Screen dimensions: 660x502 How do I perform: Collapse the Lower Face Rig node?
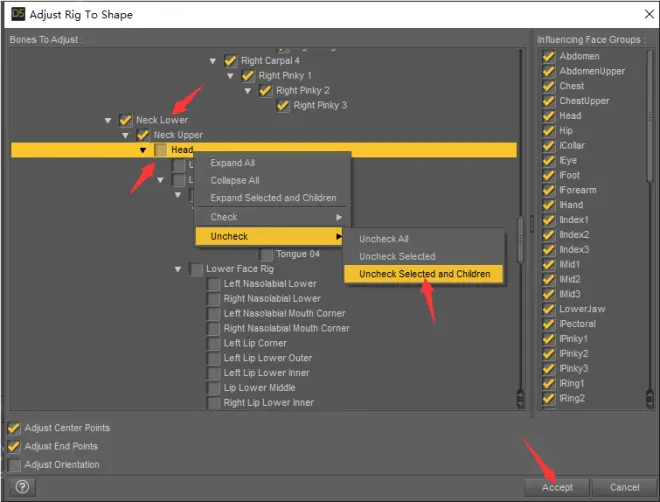coord(178,269)
